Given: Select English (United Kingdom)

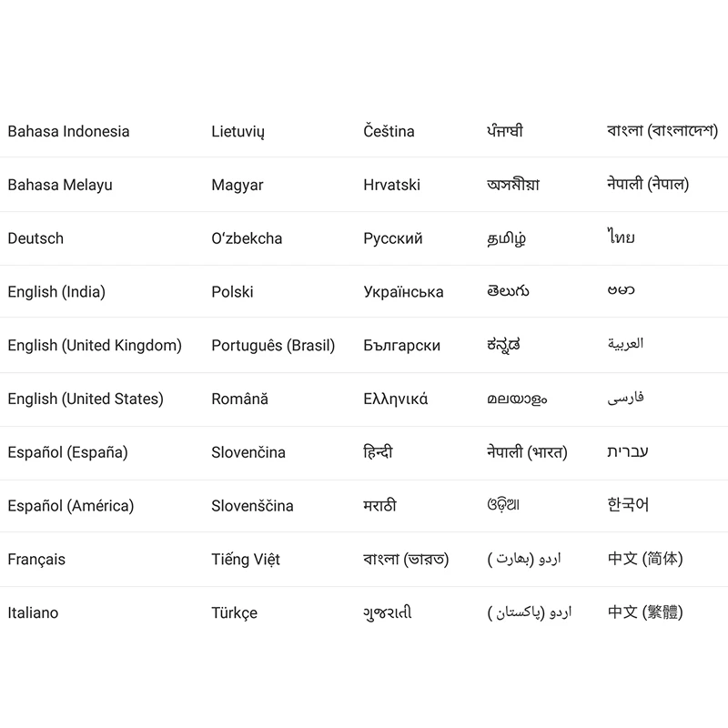Looking at the screenshot, I should (95, 346).
